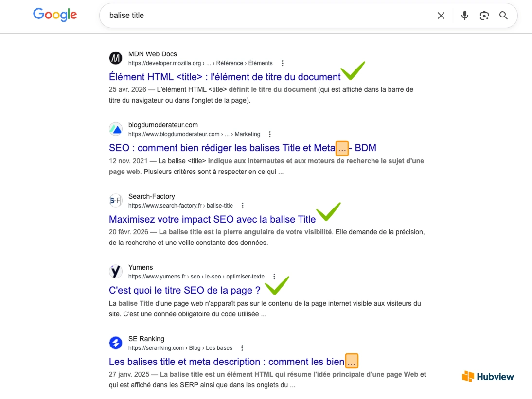The width and height of the screenshot is (532, 399).
Task: Click the blogdumoderateur.com site name
Action: (x=163, y=125)
